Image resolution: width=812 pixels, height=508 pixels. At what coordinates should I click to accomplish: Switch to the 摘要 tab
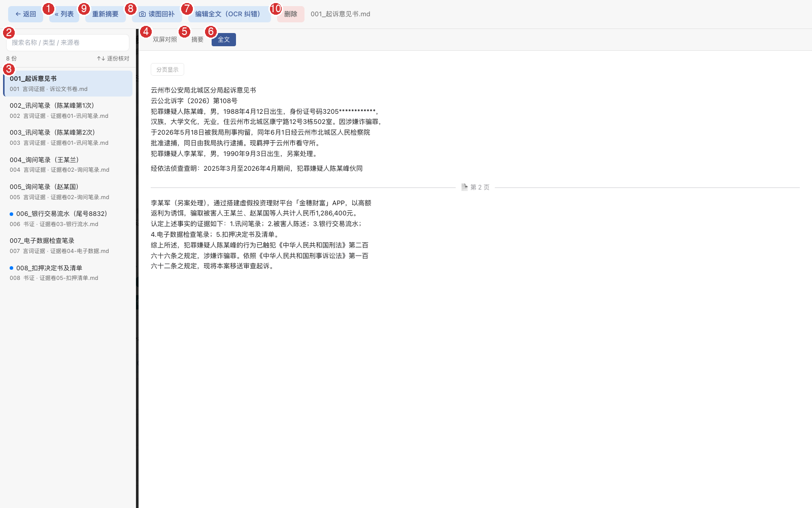197,40
